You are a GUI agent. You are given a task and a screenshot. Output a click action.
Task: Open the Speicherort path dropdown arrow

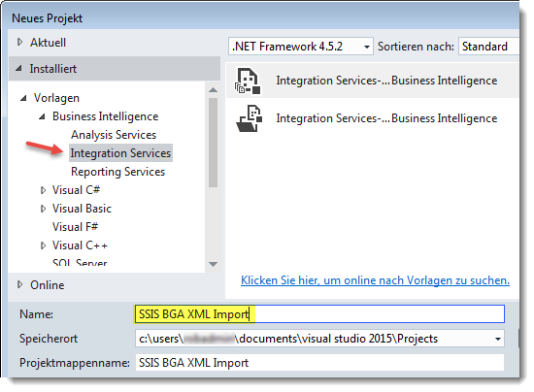[x=497, y=339]
